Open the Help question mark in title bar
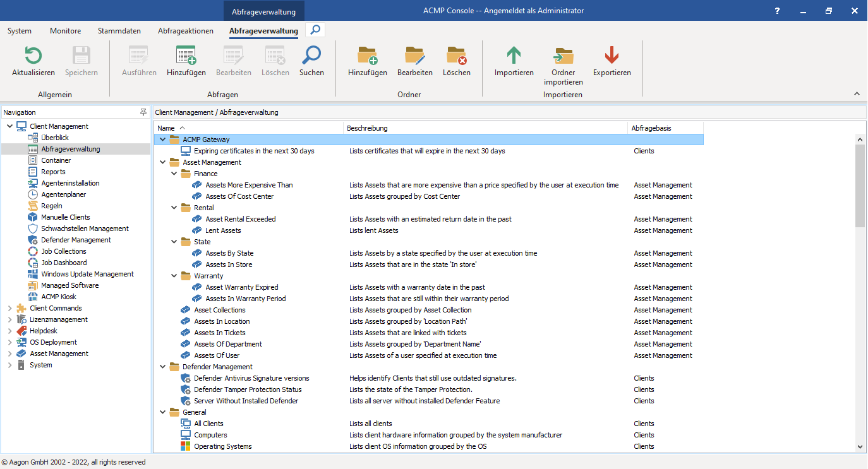Screen dimensions: 868x469 [777, 11]
